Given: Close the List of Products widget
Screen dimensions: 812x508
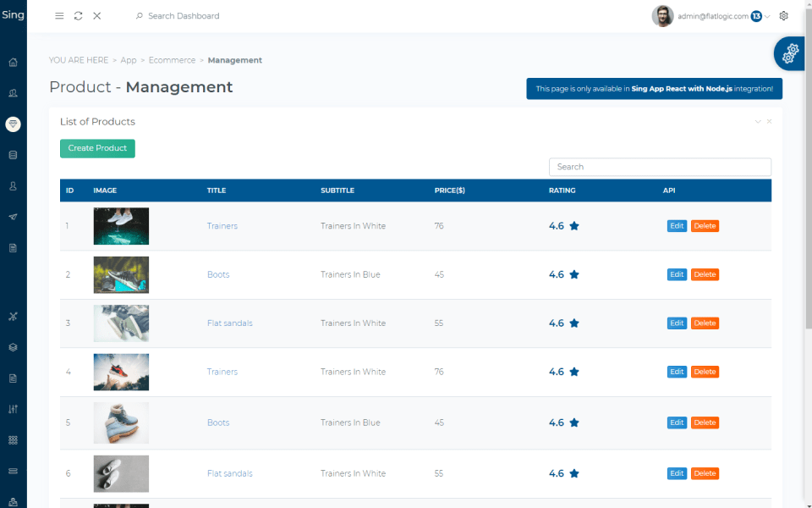Looking at the screenshot, I should [769, 122].
